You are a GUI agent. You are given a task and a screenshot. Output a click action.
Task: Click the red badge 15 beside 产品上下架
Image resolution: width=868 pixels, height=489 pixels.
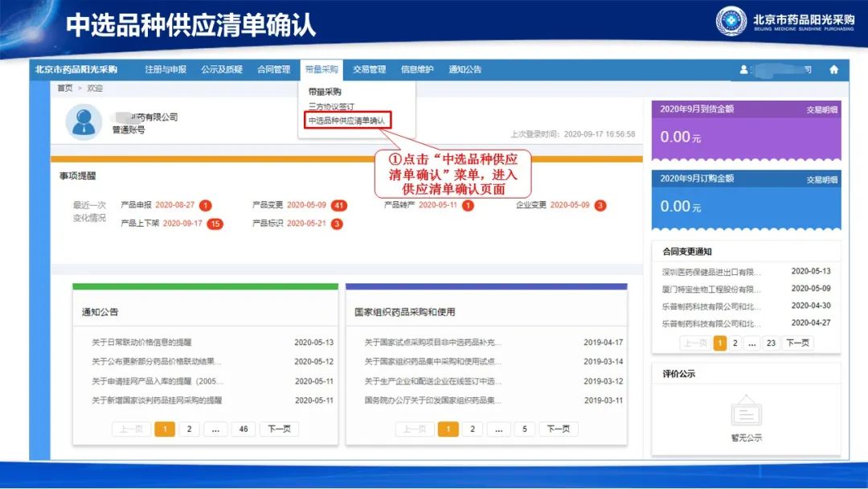pos(215,224)
